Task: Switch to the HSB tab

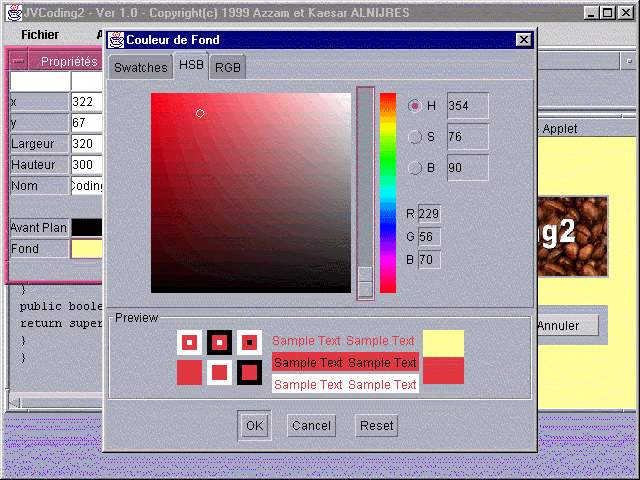Action: pos(191,65)
